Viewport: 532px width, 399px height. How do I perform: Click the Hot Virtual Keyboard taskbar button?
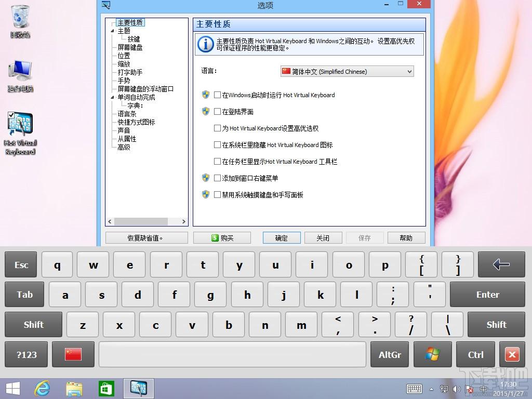[138, 389]
